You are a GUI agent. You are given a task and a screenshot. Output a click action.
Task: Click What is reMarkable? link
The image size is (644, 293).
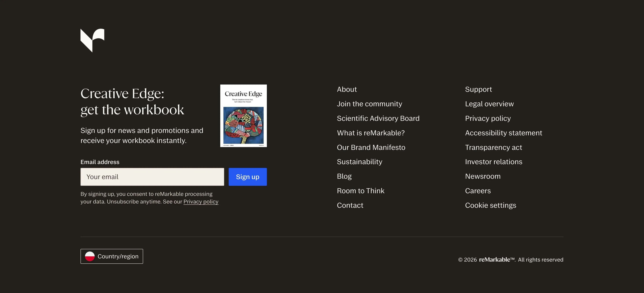pyautogui.click(x=371, y=133)
